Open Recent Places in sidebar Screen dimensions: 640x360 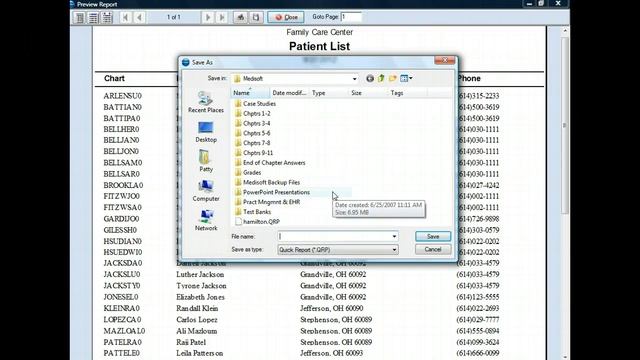[206, 102]
